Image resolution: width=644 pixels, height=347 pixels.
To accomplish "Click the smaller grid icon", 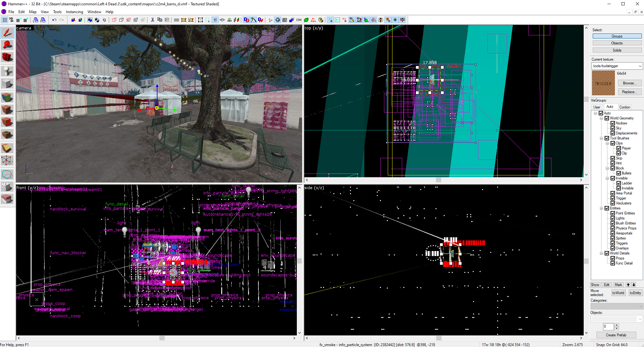I will coord(18,20).
